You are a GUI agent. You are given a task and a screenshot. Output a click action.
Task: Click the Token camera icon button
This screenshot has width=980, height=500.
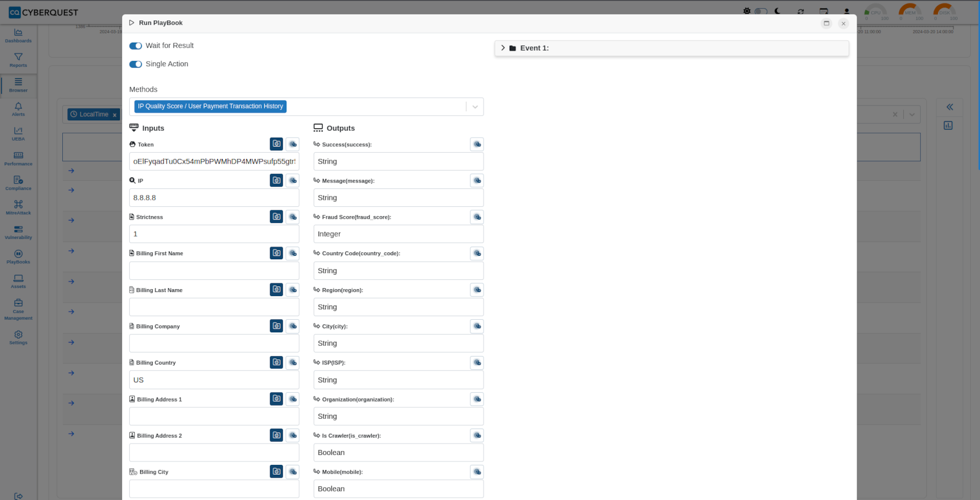[x=277, y=144]
